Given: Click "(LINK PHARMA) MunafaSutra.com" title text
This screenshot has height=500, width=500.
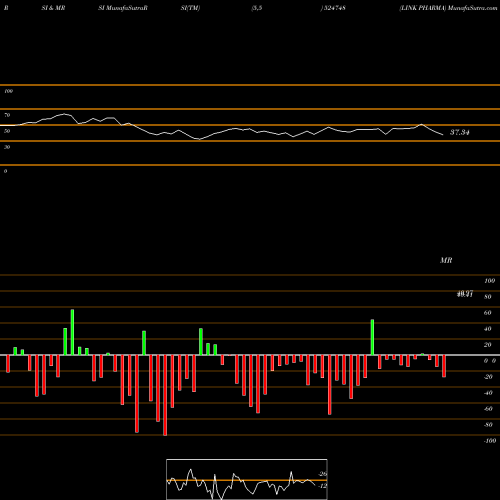Looking at the screenshot, I should pyautogui.click(x=448, y=8).
